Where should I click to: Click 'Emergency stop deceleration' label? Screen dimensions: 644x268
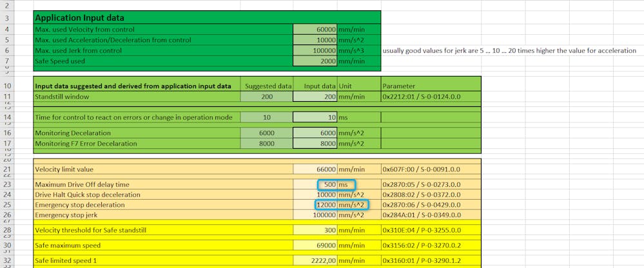click(x=80, y=205)
